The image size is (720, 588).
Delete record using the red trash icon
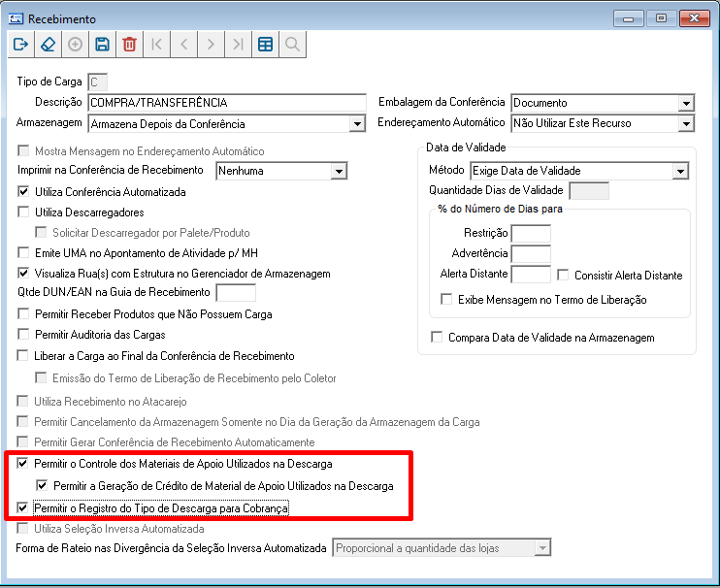click(129, 45)
